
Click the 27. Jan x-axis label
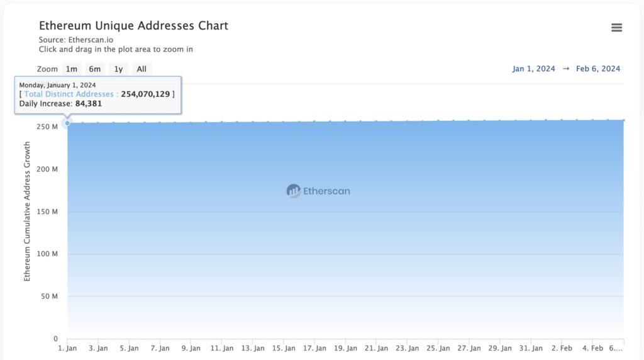469,348
